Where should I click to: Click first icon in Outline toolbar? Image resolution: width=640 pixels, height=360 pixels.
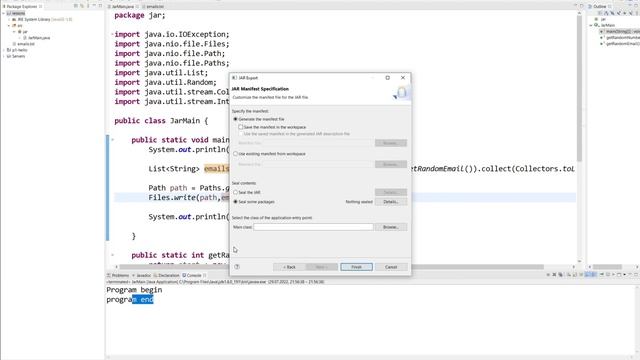tap(601, 13)
